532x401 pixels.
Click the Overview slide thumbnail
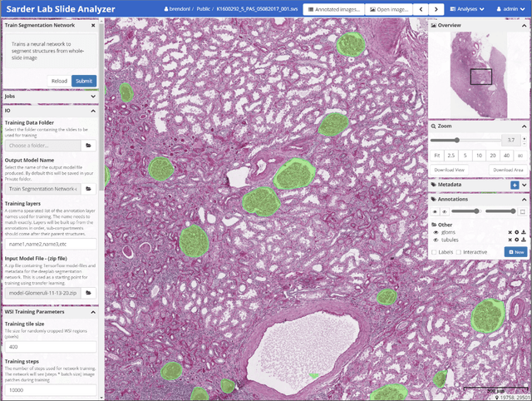(479, 75)
